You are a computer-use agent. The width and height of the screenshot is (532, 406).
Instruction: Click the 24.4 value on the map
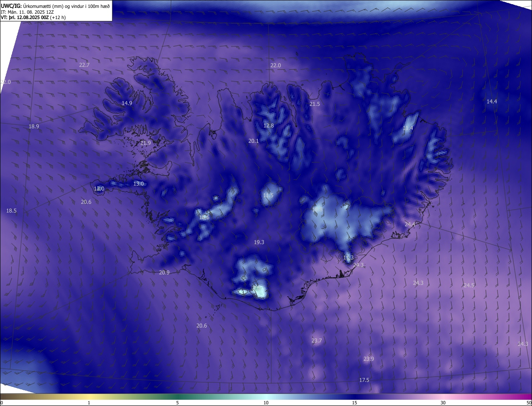410,224
